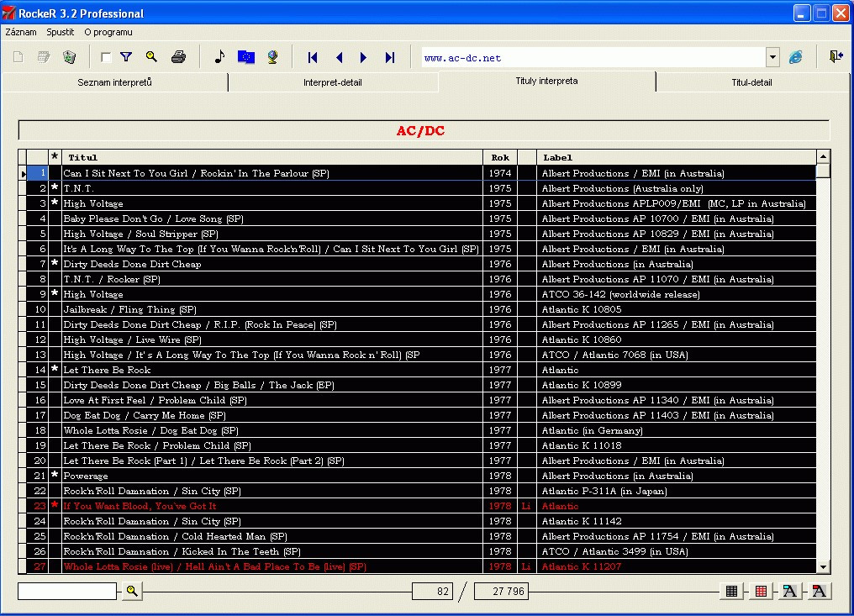Click the edit record notepad icon

[x=44, y=57]
